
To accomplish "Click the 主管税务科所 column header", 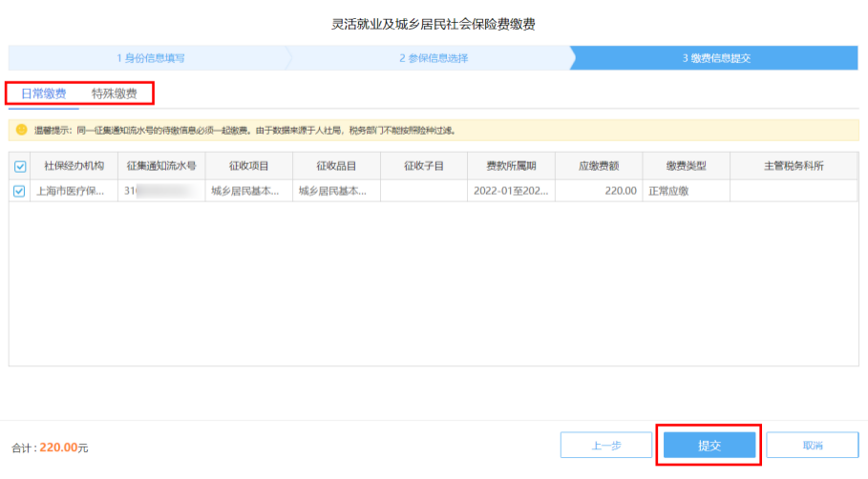I will (794, 166).
